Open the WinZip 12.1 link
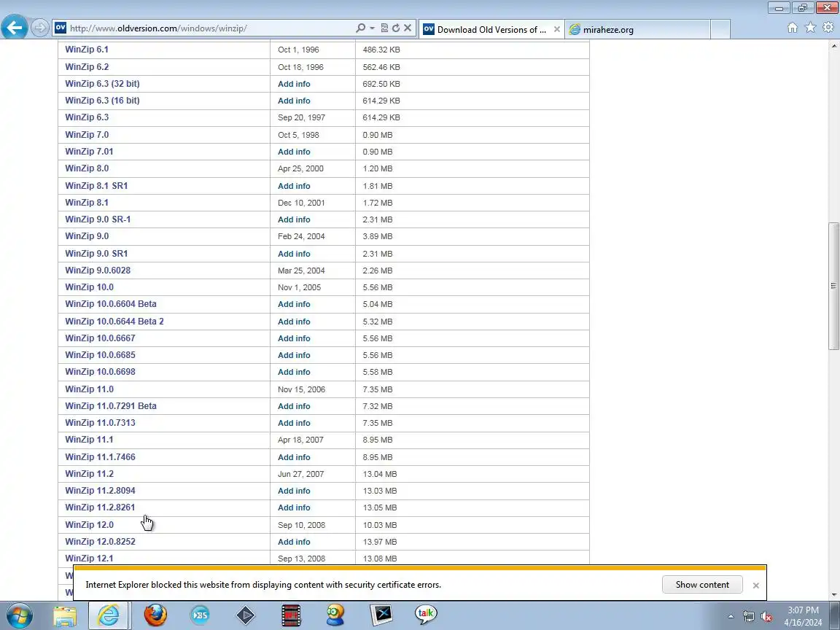 [89, 559]
